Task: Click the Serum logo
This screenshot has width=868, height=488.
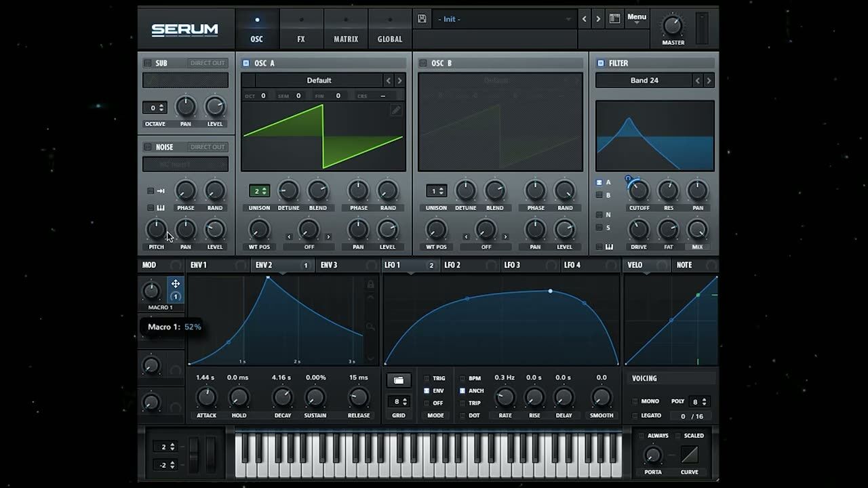Action: (x=184, y=30)
